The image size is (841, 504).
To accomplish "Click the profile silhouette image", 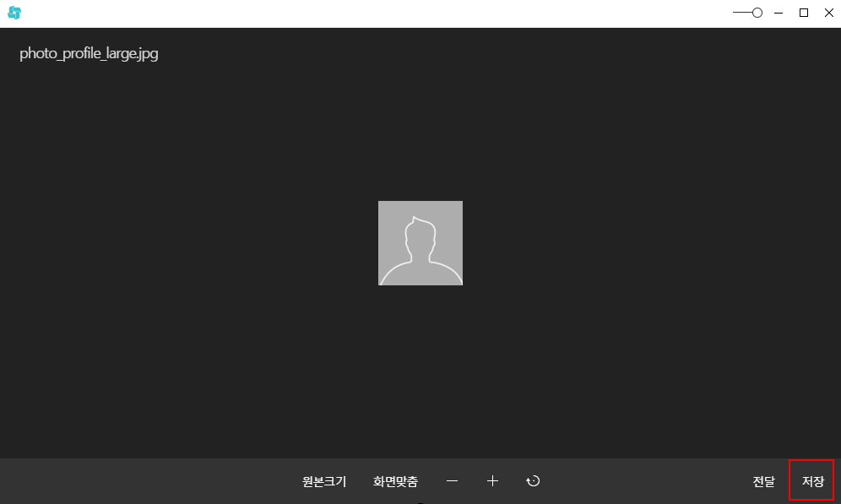I will point(420,243).
